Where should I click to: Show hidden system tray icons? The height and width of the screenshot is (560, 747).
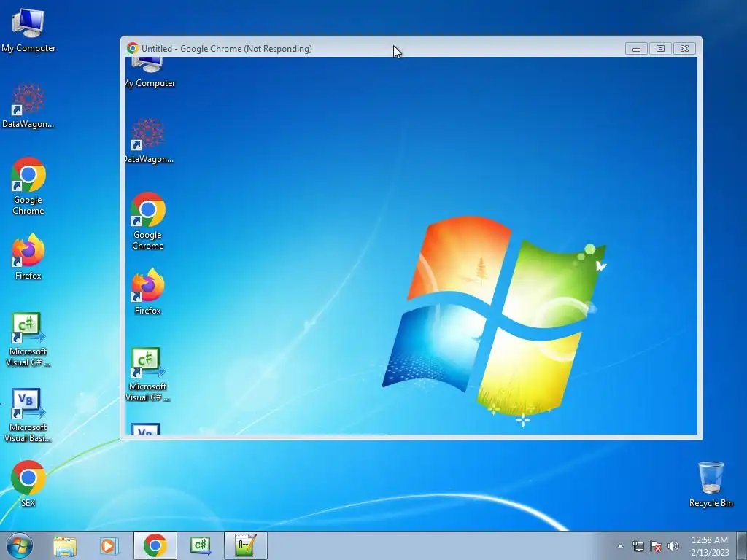coord(620,546)
